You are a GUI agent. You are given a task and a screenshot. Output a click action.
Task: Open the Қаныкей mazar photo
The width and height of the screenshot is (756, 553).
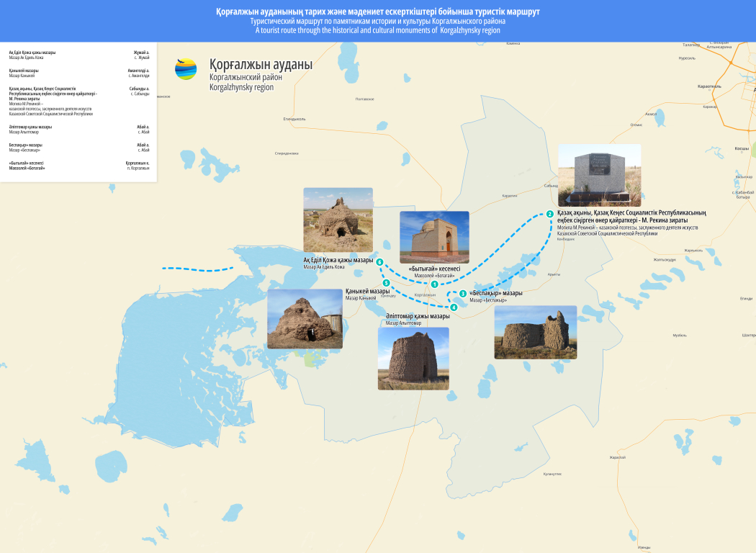point(305,319)
